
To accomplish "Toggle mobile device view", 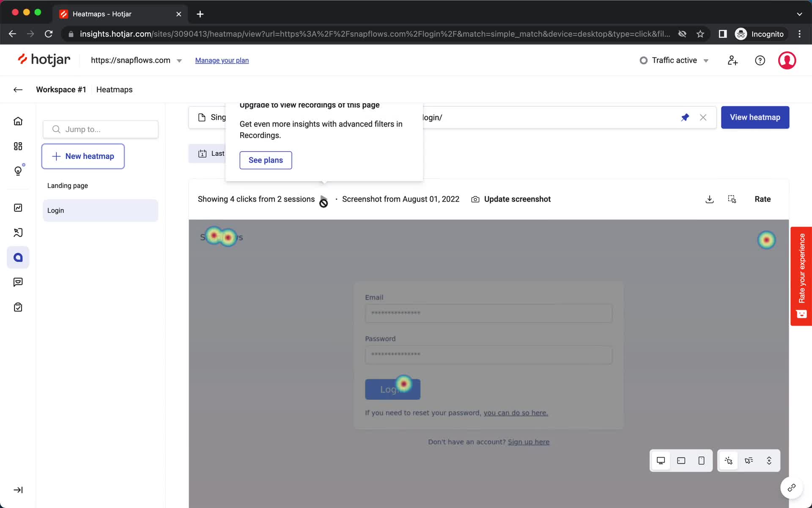I will 701,461.
